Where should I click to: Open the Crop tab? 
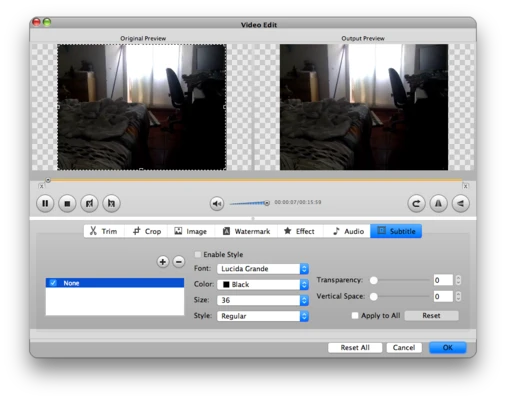pos(147,231)
